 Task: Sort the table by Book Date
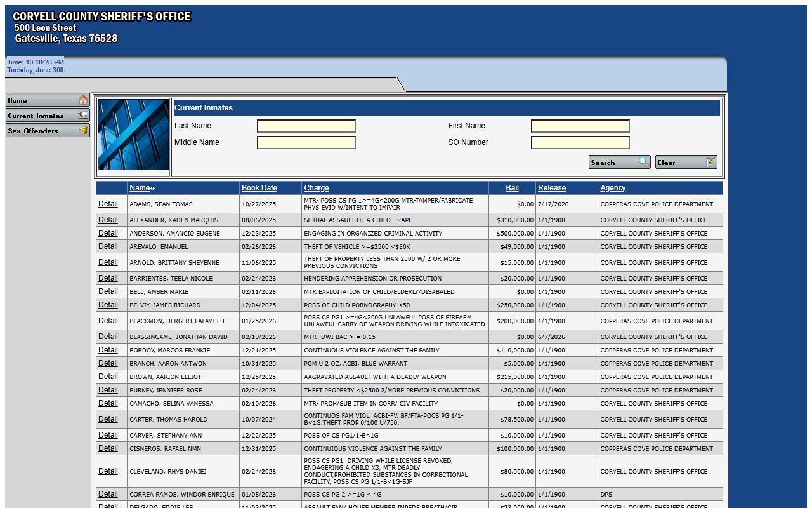(x=259, y=188)
